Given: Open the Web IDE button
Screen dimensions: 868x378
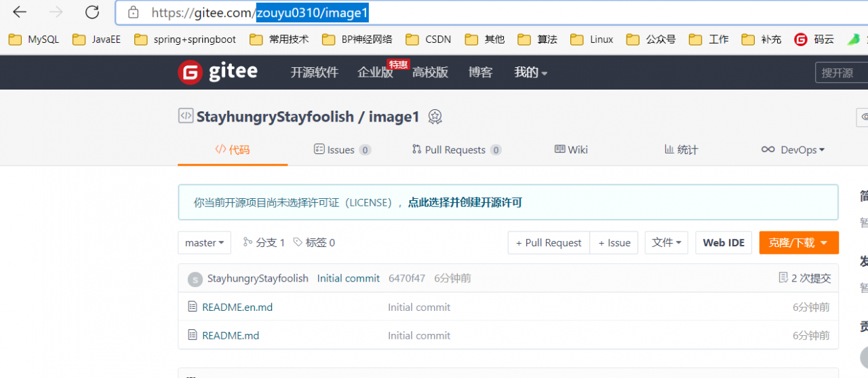Looking at the screenshot, I should coord(724,243).
